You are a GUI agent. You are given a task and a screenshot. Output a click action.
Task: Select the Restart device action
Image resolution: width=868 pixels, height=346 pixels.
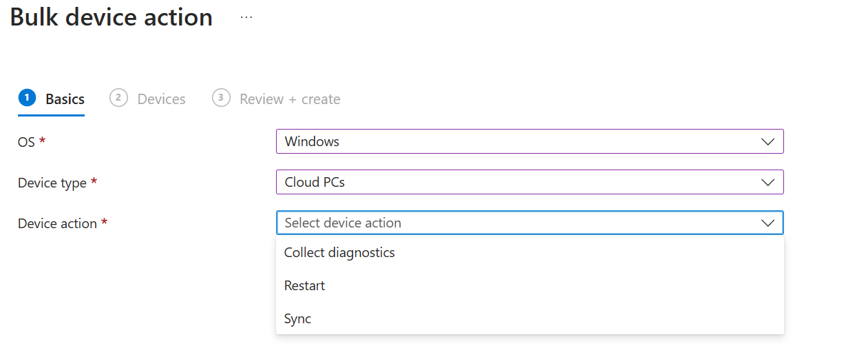304,285
